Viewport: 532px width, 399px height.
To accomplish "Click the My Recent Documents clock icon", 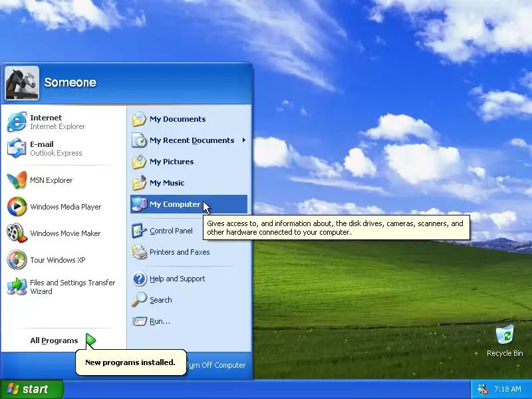I will [x=139, y=140].
